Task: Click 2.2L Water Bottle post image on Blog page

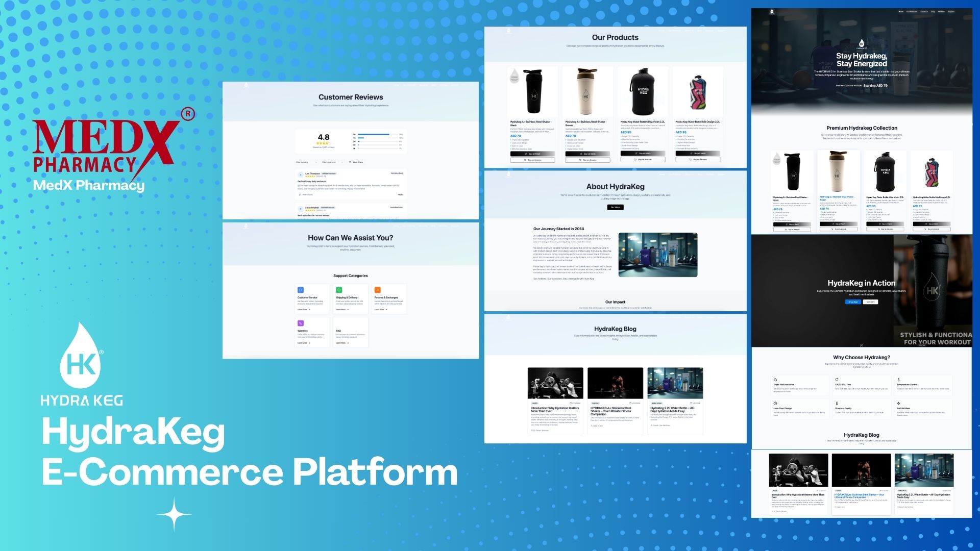Action: (675, 383)
